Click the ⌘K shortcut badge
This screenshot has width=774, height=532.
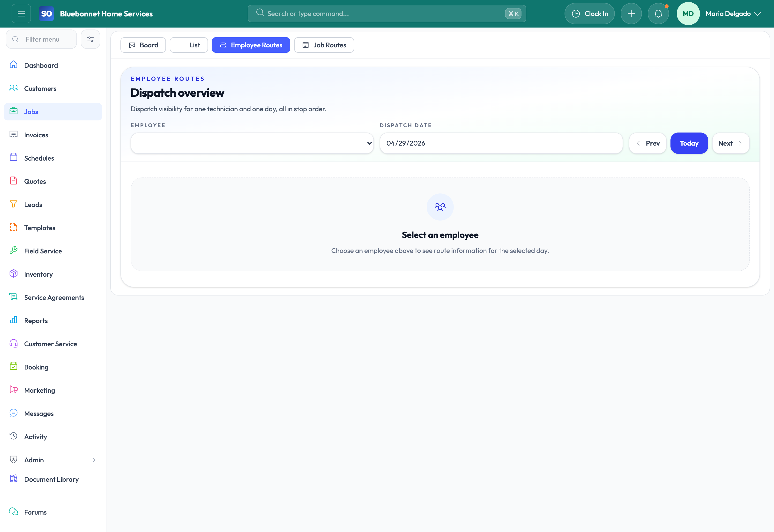tap(513, 14)
